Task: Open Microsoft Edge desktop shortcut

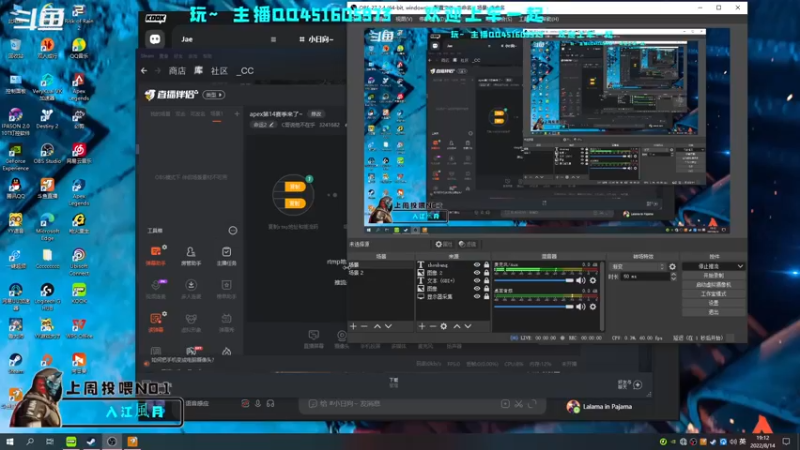Action: click(x=47, y=227)
